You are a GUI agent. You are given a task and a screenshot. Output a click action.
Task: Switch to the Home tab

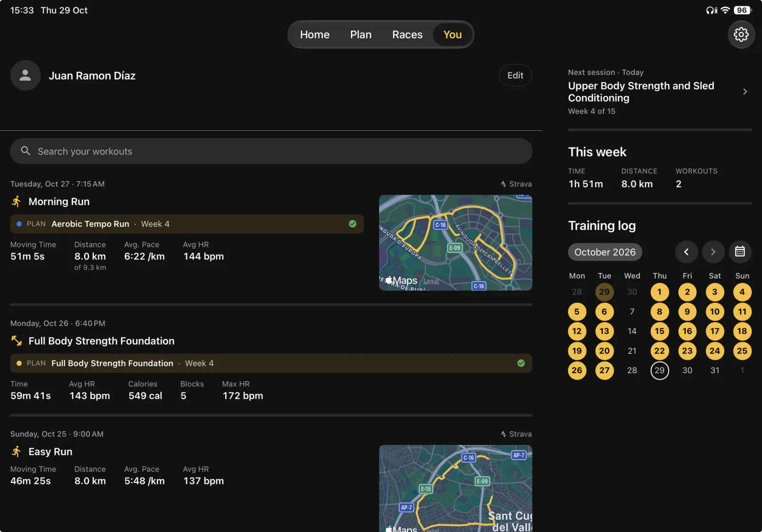[315, 34]
